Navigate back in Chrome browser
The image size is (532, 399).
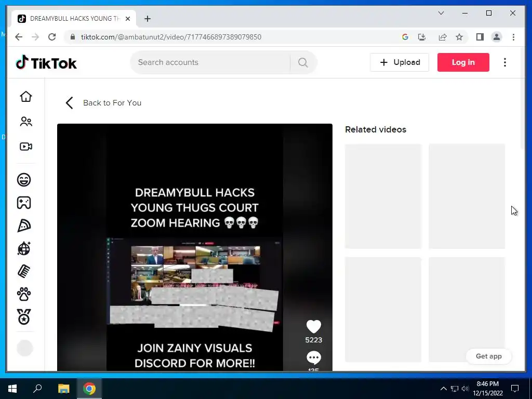[19, 37]
